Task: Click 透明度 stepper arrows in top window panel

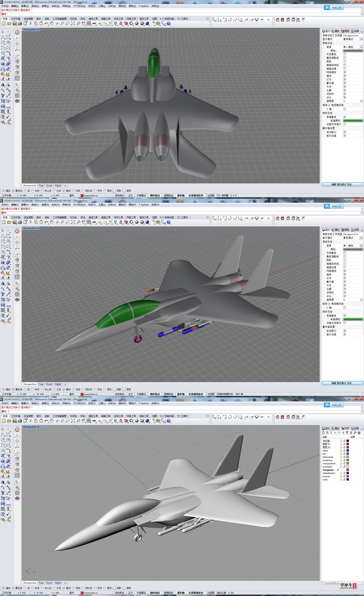Action: 361,101
